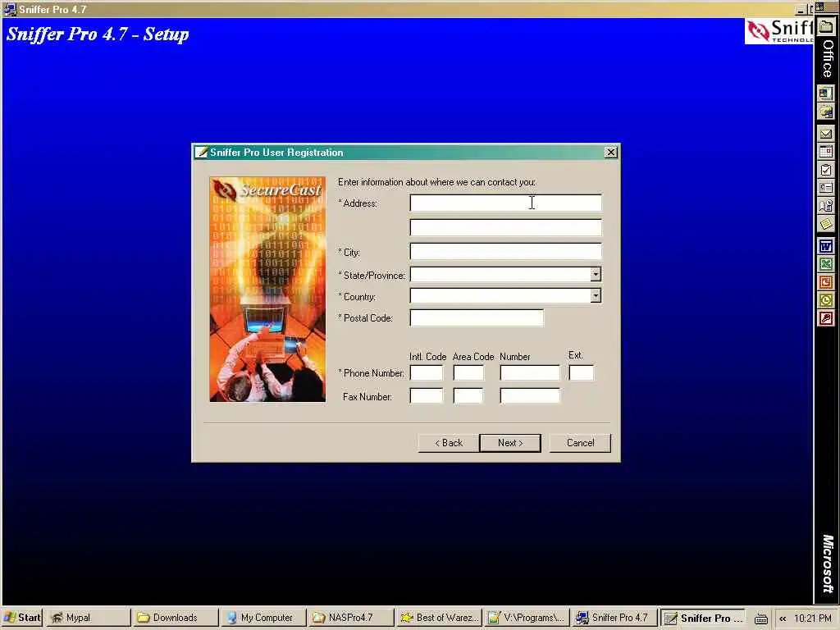Click the Fax Number Intl. Code field

(x=427, y=396)
